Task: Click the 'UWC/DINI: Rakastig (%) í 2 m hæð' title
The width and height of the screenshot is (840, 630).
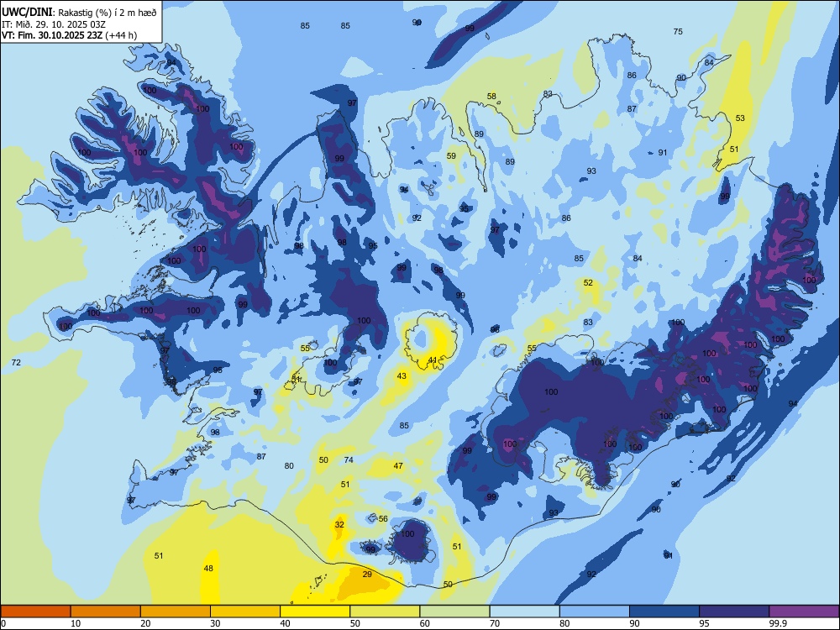Action: tap(79, 13)
